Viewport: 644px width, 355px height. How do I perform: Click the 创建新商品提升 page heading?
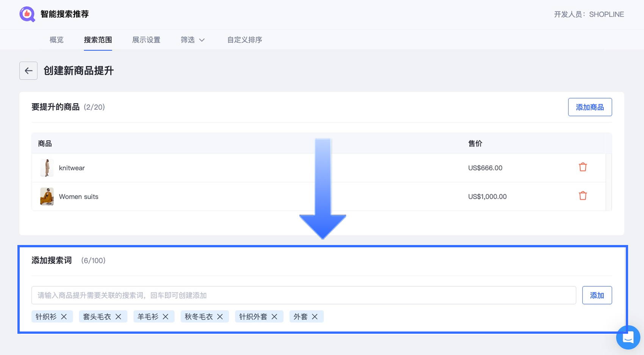[79, 71]
